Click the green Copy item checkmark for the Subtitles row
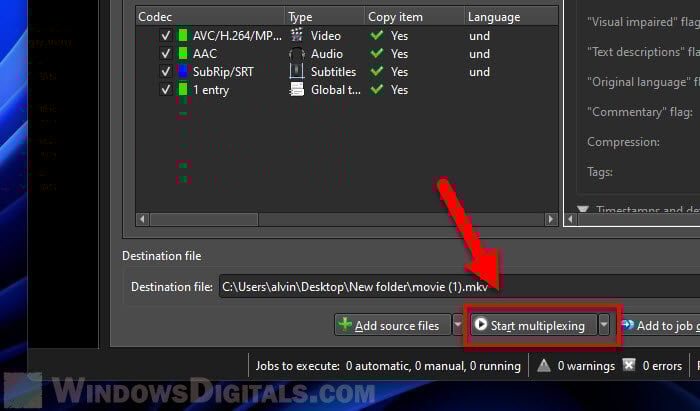The height and width of the screenshot is (411, 700). click(x=377, y=71)
